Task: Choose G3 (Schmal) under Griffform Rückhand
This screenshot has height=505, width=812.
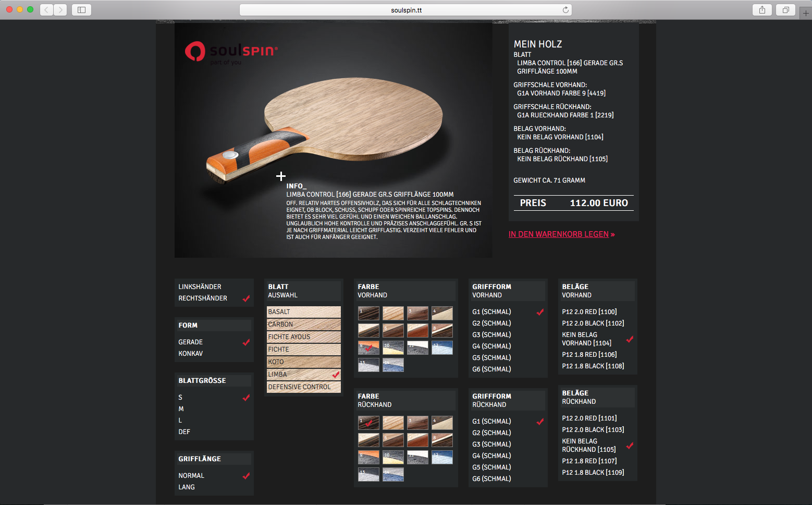Action: click(491, 444)
